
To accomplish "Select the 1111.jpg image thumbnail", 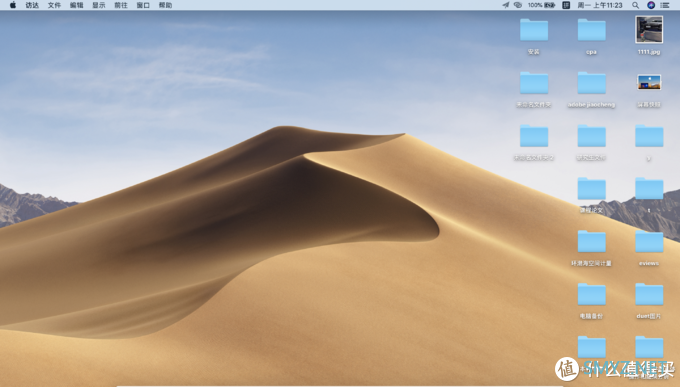I will (649, 30).
